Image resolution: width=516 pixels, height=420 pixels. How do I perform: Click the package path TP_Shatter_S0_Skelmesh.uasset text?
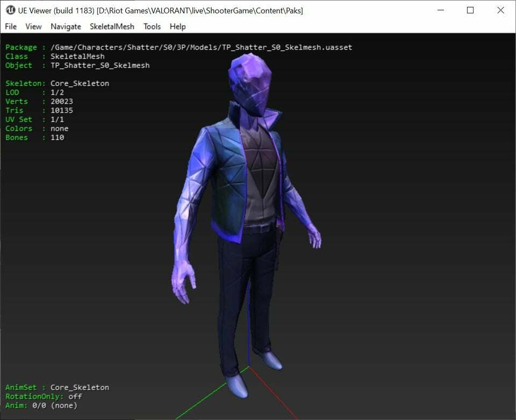coord(202,47)
